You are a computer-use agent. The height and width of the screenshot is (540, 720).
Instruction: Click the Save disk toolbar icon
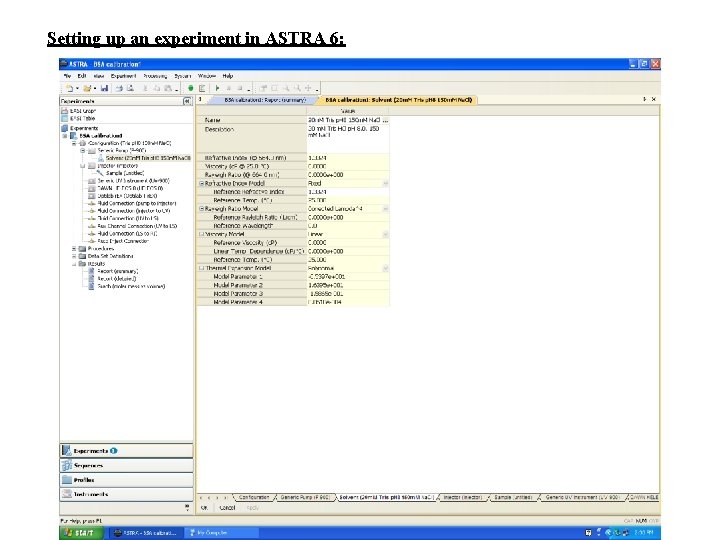[104, 88]
